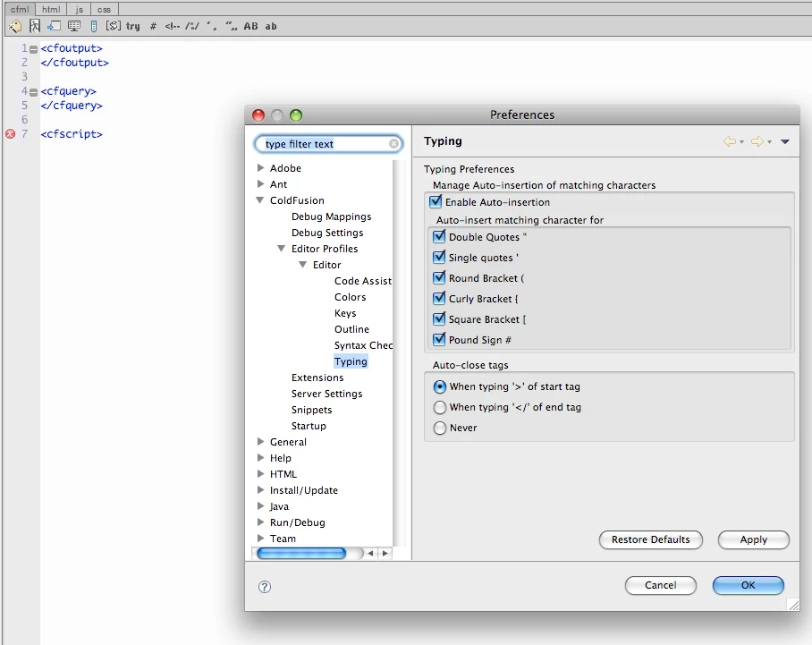The width and height of the screenshot is (812, 645).
Task: Uncheck the Double Quotes auto-insert option
Action: pos(439,236)
